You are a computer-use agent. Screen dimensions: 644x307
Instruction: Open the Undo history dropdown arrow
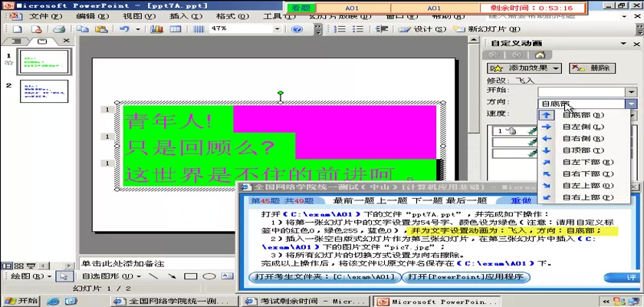click(x=137, y=28)
